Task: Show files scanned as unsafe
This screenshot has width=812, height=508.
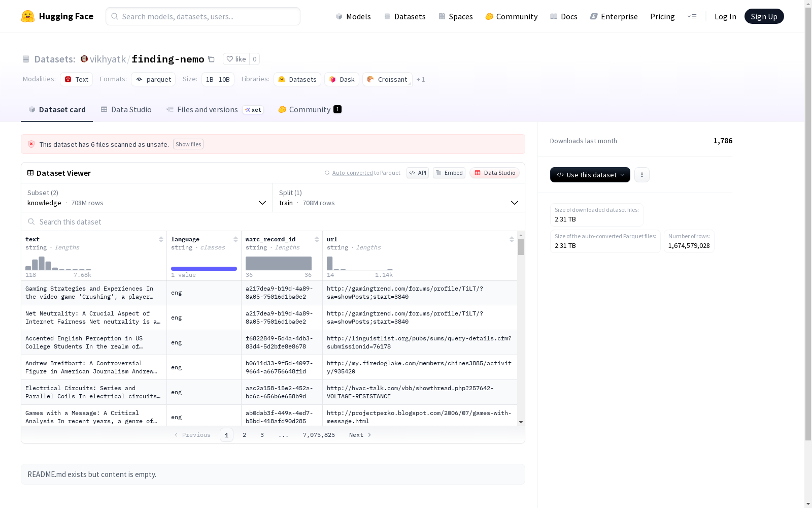Action: click(x=188, y=144)
